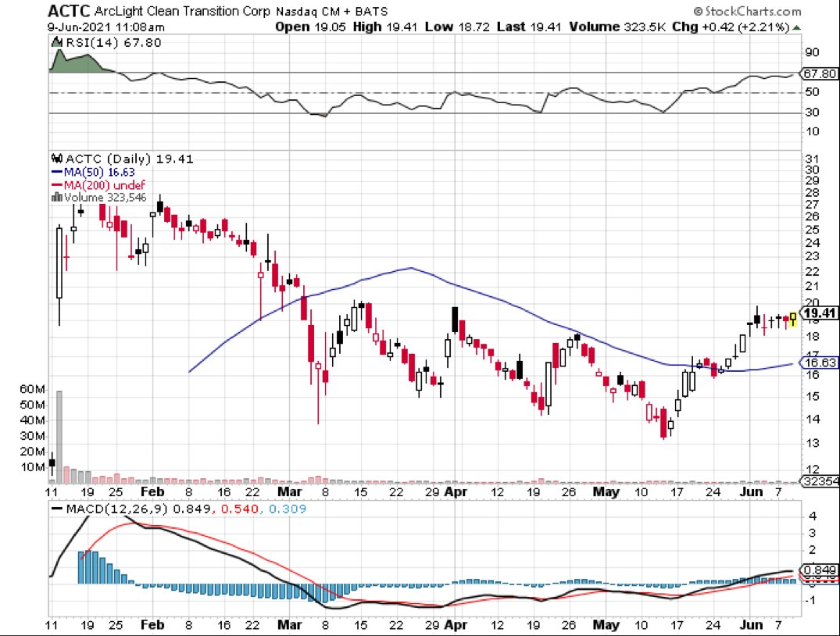Viewport: 840px width, 636px height.
Task: Click the 60M volume axis label
Action: coord(32,389)
